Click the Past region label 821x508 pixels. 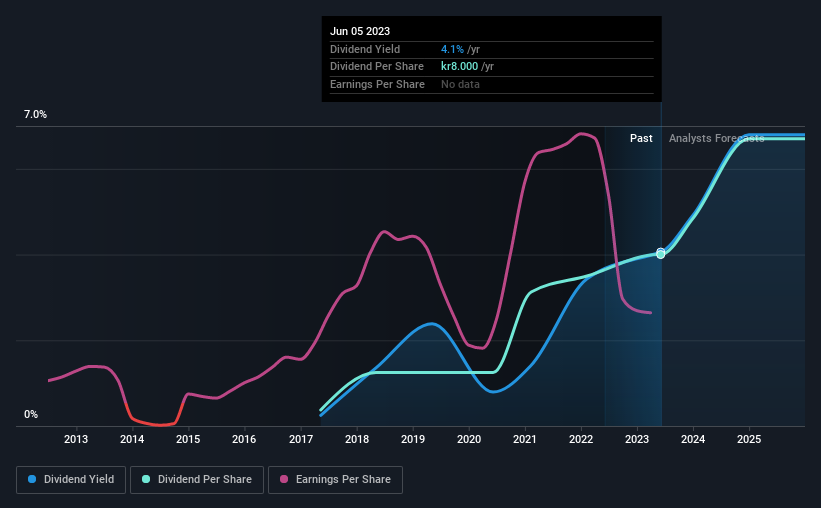point(641,138)
